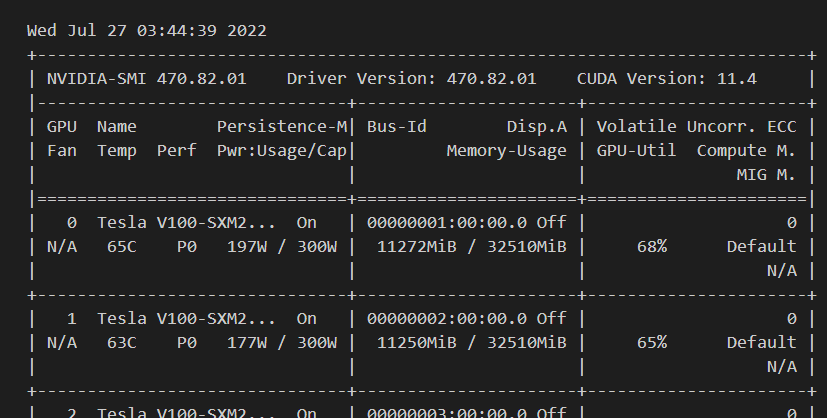Click the 63C temperature value
Screen dimensions: 827x418
pyautogui.click(x=122, y=343)
